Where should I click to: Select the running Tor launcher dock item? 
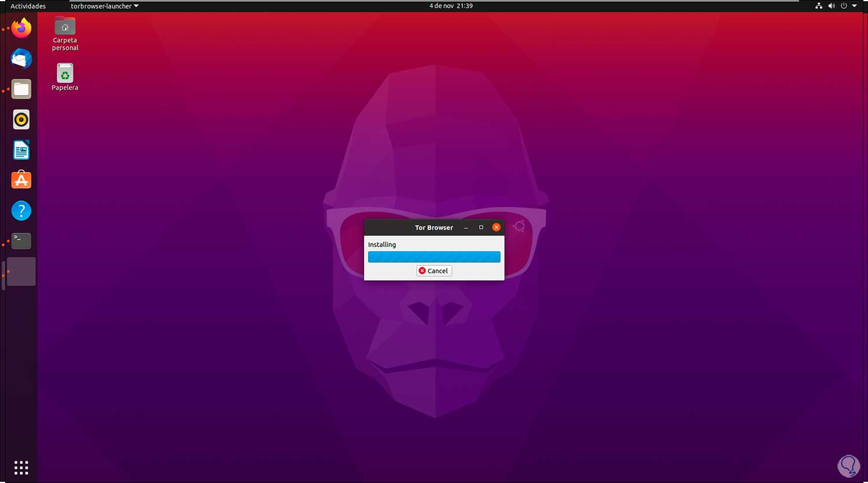tap(21, 272)
